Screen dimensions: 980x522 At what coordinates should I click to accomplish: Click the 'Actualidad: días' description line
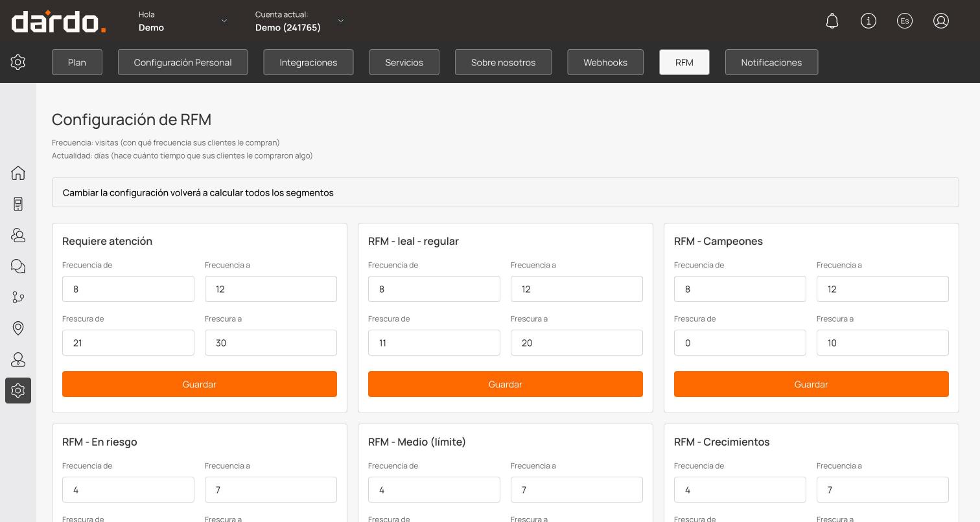point(182,155)
